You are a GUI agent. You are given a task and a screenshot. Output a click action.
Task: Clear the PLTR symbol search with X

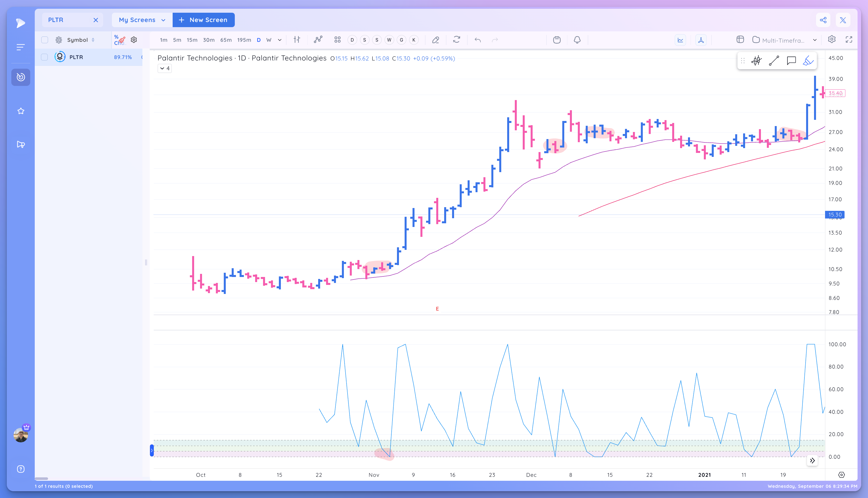tap(96, 20)
